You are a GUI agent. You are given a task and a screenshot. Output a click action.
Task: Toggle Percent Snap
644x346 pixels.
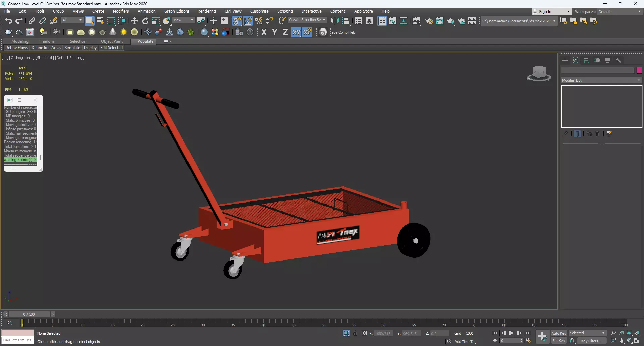click(259, 21)
